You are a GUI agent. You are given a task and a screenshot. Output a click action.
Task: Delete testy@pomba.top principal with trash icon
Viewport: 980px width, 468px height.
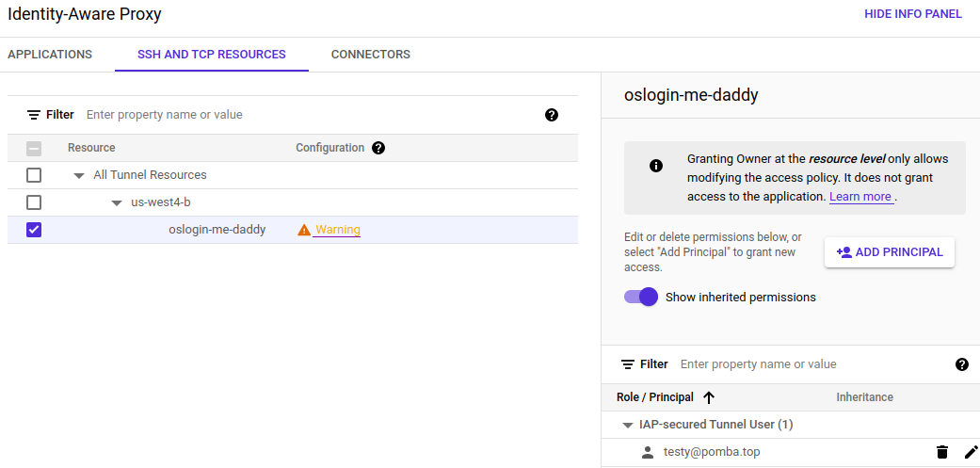coord(942,452)
